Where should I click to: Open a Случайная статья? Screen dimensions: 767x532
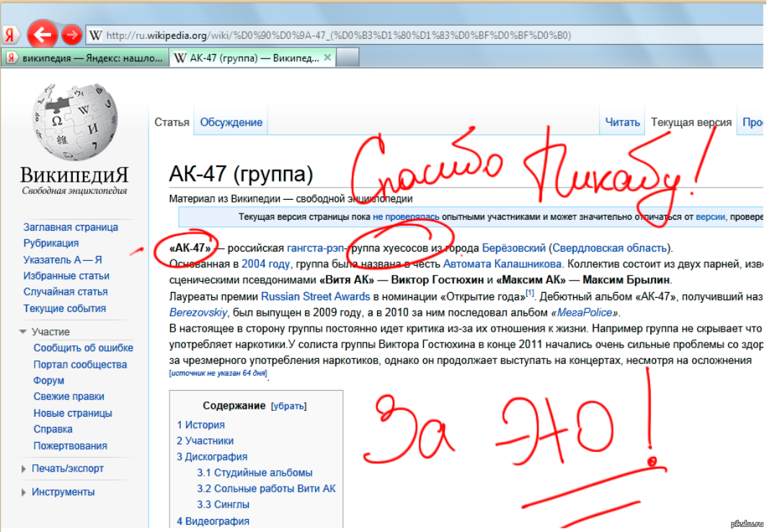(65, 292)
